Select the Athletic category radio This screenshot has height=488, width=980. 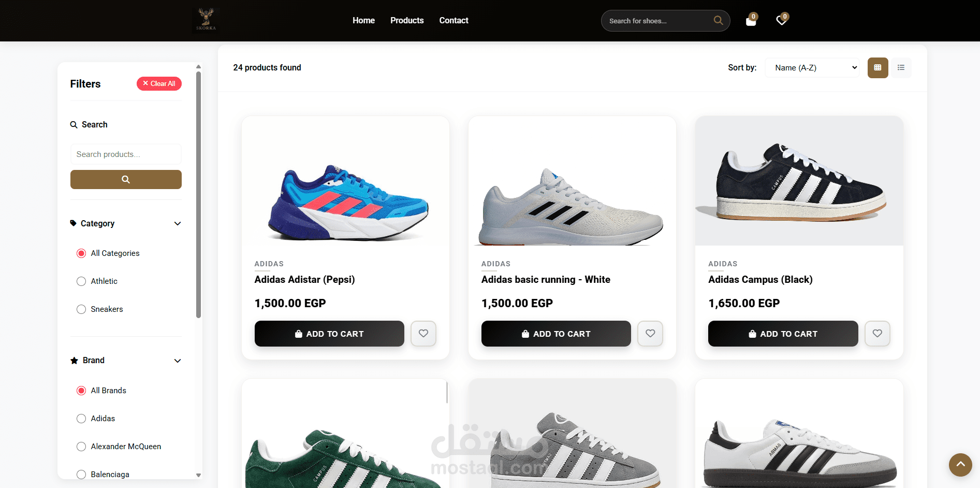click(x=81, y=281)
